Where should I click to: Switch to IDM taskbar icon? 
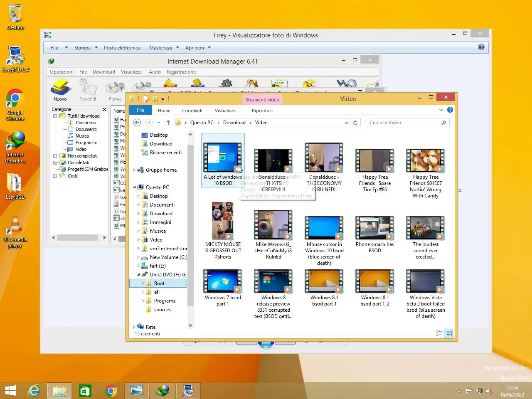pyautogui.click(x=163, y=391)
